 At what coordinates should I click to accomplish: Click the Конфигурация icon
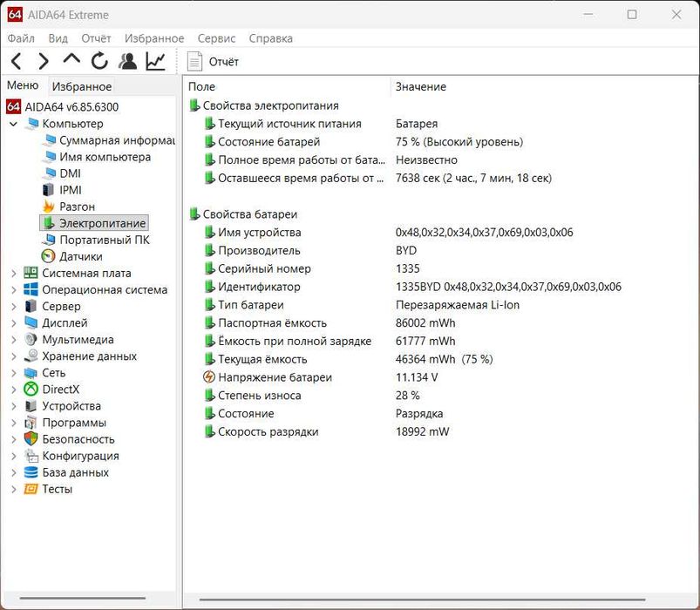pos(31,456)
